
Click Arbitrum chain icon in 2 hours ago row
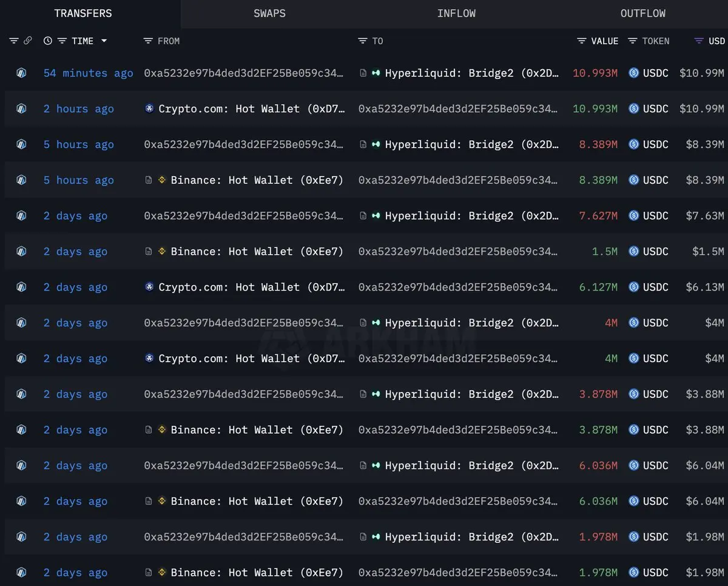21,109
